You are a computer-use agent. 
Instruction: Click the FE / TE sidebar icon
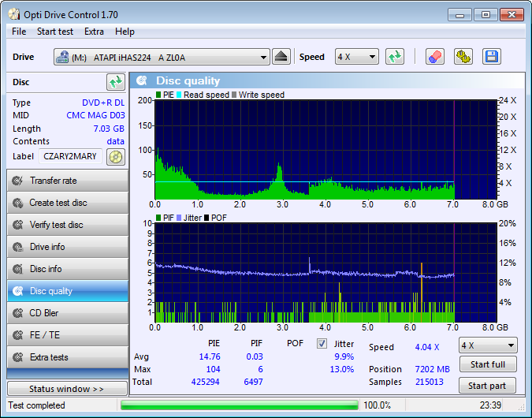tap(17, 335)
